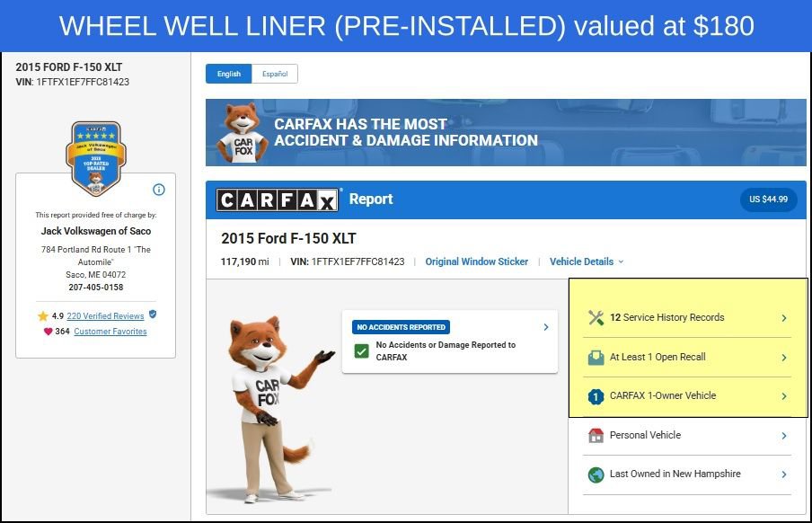Switch report language to Español
The image size is (812, 523).
click(275, 74)
